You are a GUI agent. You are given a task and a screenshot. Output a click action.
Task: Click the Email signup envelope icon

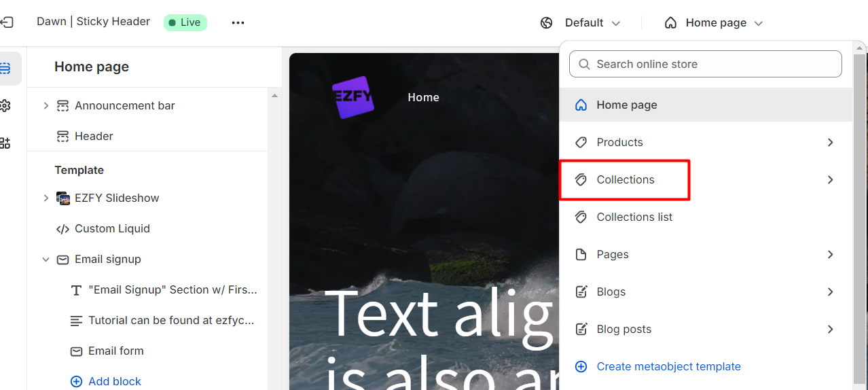pyautogui.click(x=62, y=260)
